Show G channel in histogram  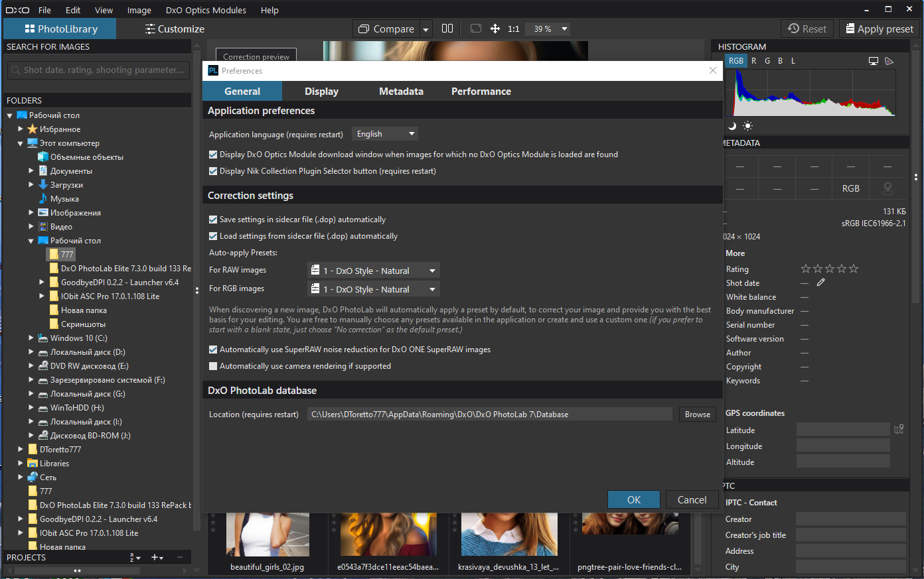click(767, 60)
